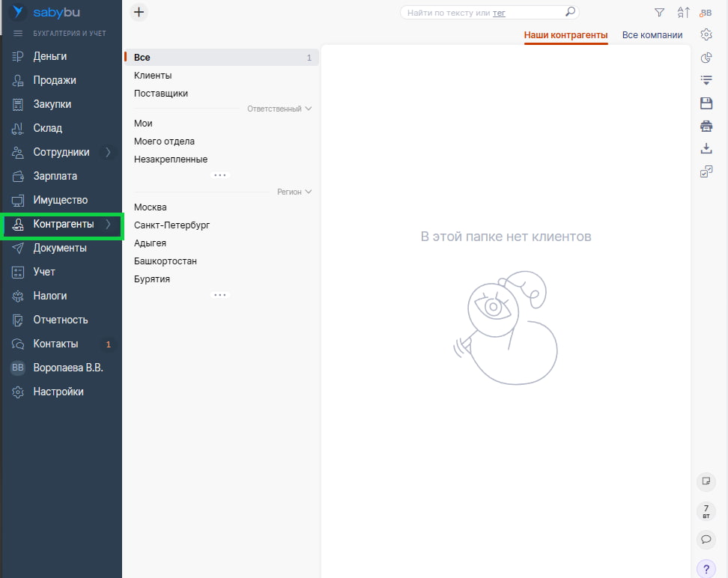The width and height of the screenshot is (728, 578).
Task: Expand the Сотрудники submenu arrow
Action: tap(108, 152)
